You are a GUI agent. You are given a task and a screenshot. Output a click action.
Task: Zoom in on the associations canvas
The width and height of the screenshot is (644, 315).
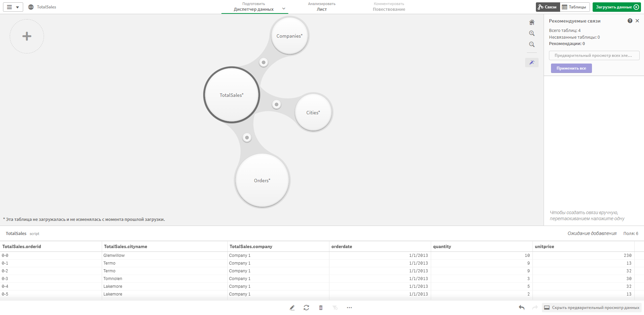[532, 33]
